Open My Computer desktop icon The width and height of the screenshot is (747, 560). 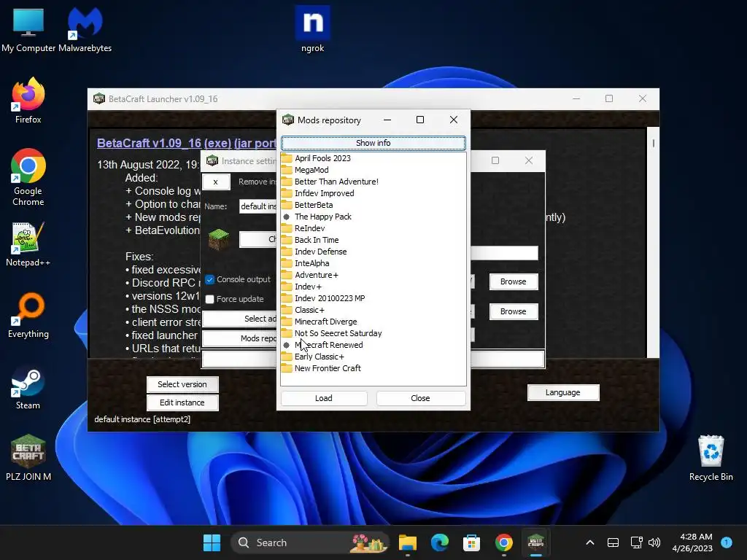pyautogui.click(x=28, y=30)
